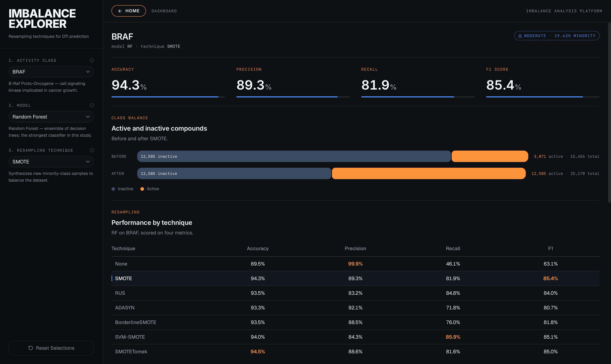Viewport: 611px width, 364px height.
Task: Click the info icon beside Resampling Technique
Action: [x=92, y=150]
